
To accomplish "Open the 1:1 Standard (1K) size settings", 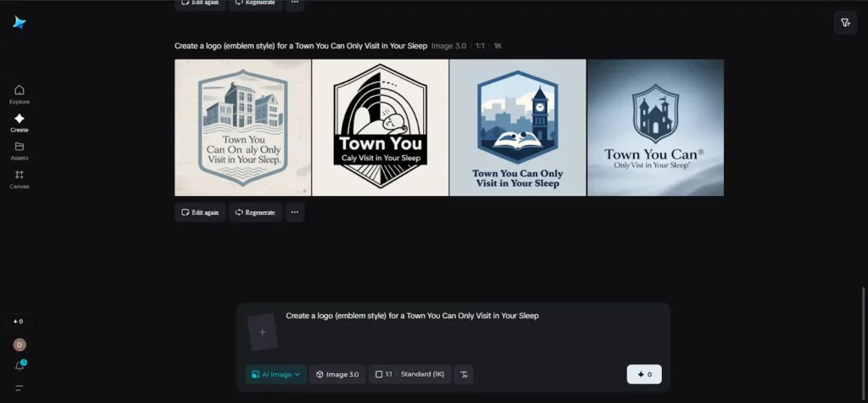I will [x=409, y=374].
